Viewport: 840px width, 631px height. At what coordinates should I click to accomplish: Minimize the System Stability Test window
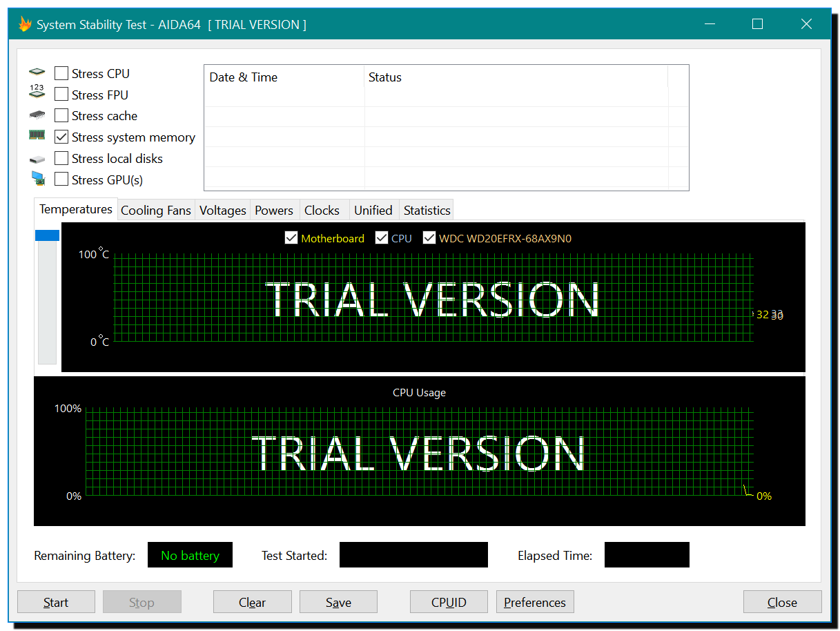710,24
